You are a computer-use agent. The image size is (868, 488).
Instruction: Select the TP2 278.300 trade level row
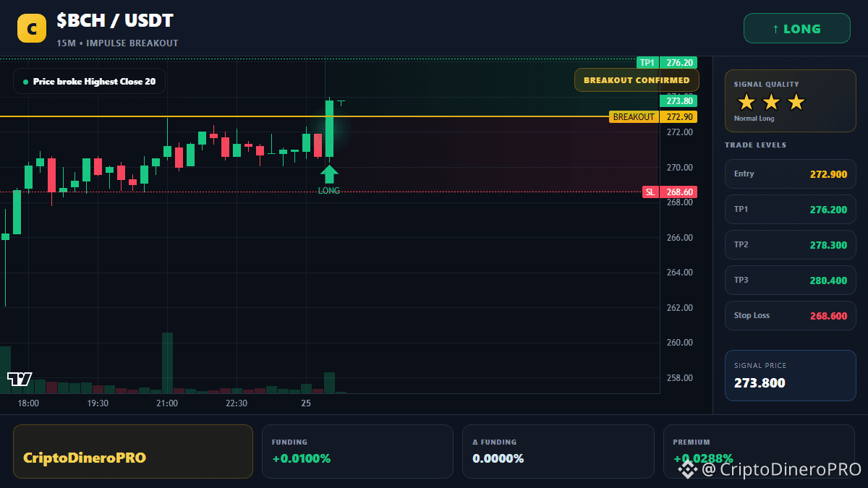click(x=791, y=245)
